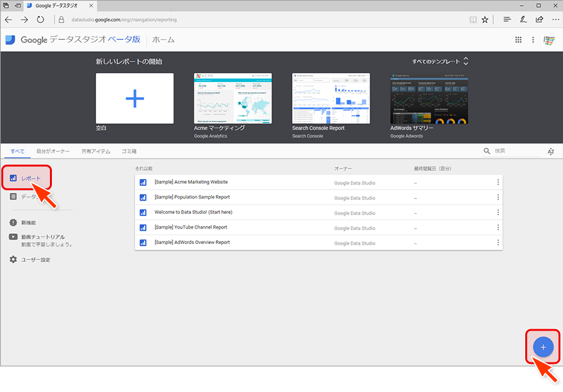Click the オーナー column header

point(343,168)
